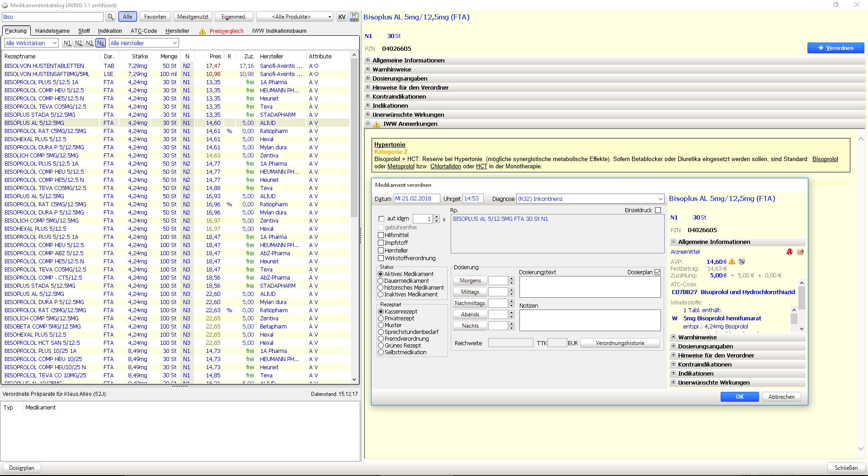Click the Morgens dosage button
This screenshot has height=476, width=868.
tap(470, 281)
